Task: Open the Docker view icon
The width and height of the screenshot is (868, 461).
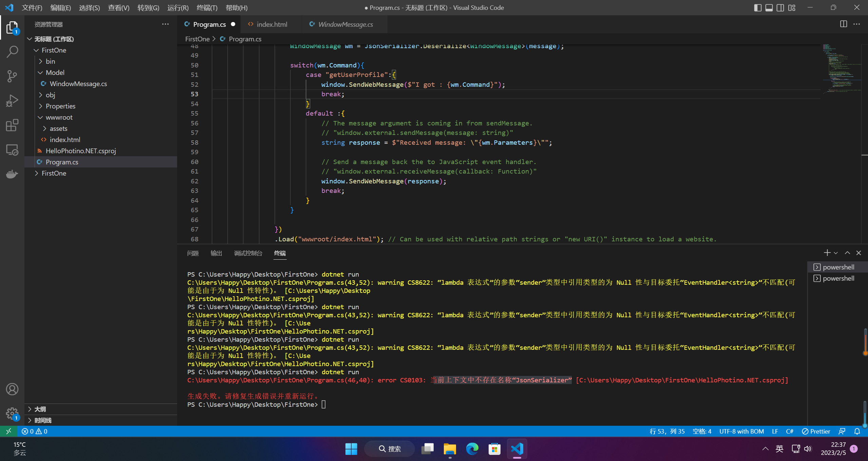Action: [x=12, y=174]
